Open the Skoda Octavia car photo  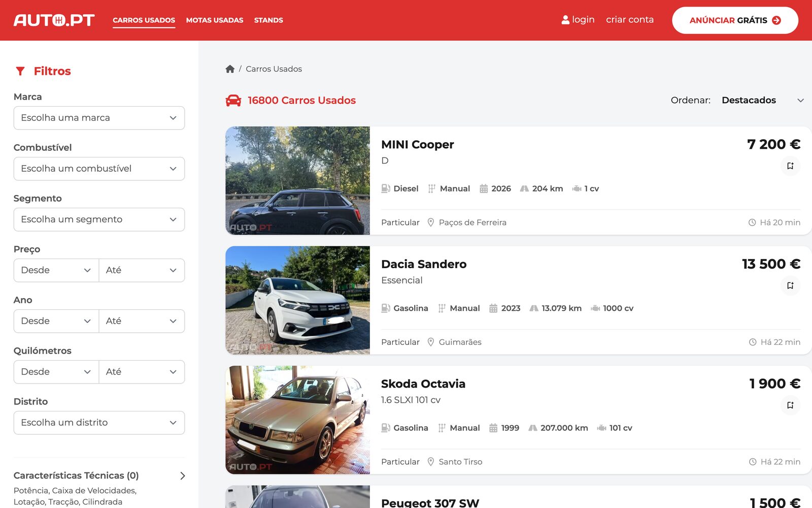point(297,420)
